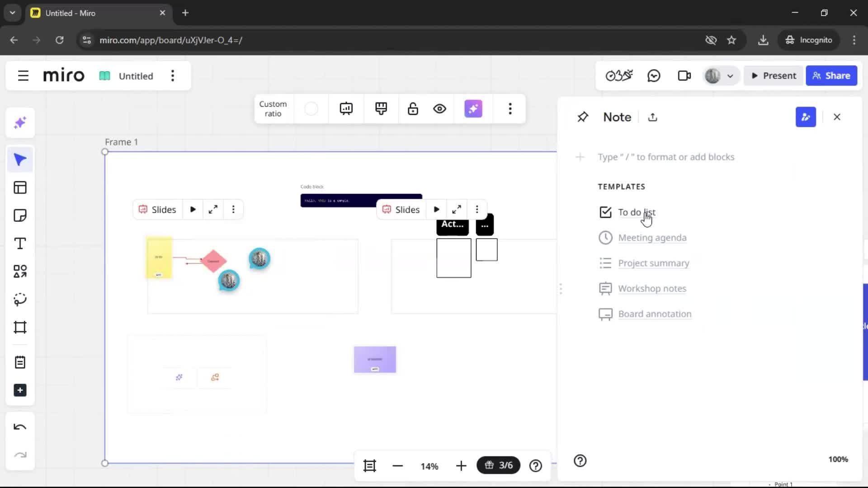The height and width of the screenshot is (488, 868).
Task: Click the 14% zoom level
Action: [x=429, y=466]
